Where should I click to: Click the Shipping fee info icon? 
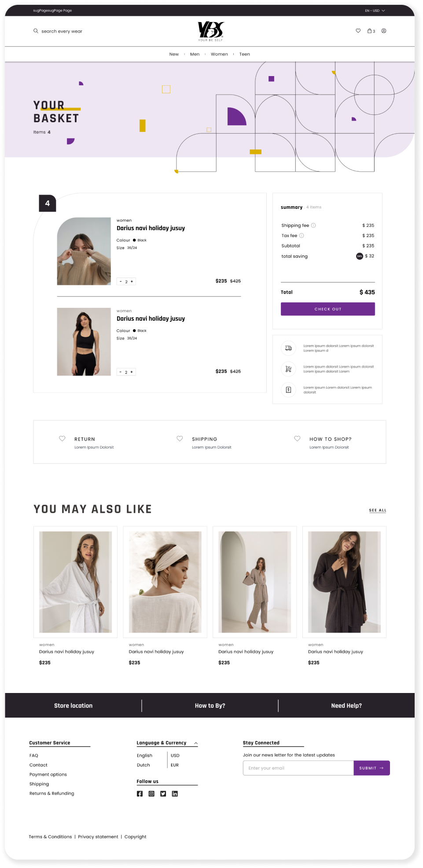click(x=313, y=226)
